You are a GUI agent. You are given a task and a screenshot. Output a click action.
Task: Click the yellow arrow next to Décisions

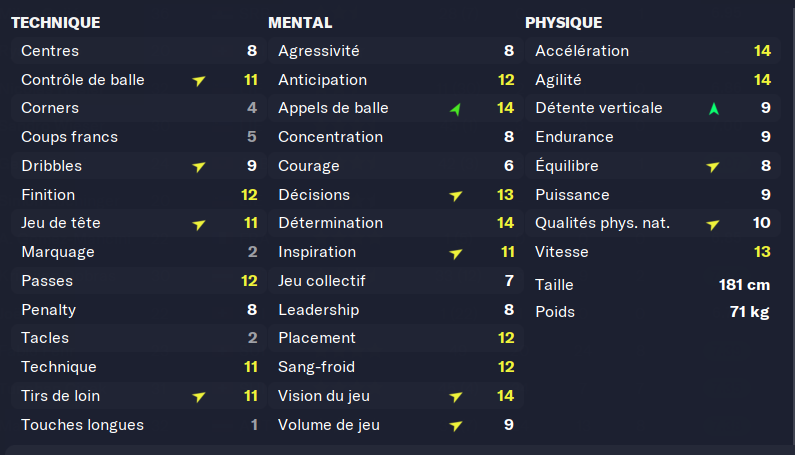click(456, 195)
